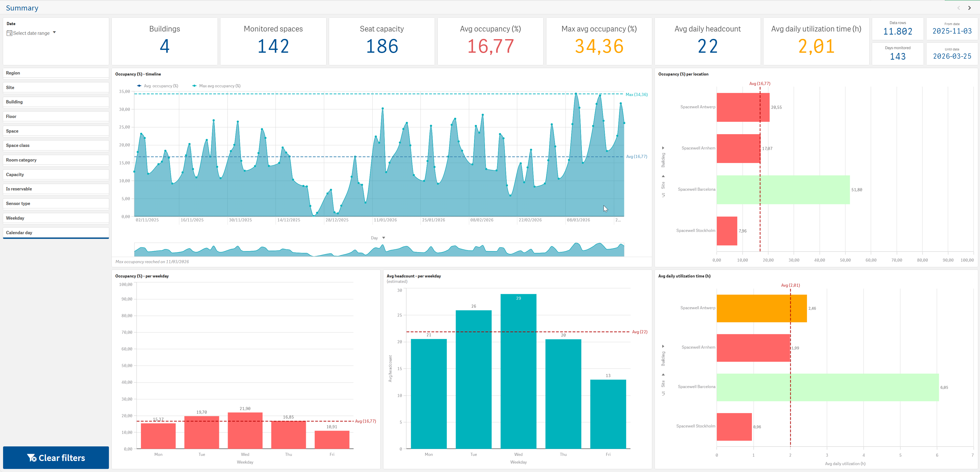Viewport: 980px width, 472px height.
Task: Open the date range calendar icon
Action: [9, 33]
